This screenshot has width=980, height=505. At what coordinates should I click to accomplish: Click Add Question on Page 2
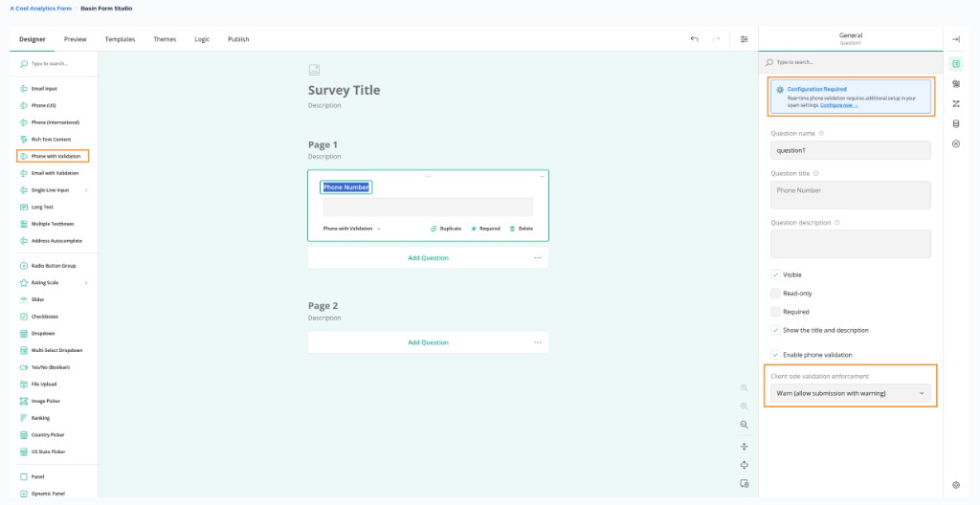click(428, 342)
